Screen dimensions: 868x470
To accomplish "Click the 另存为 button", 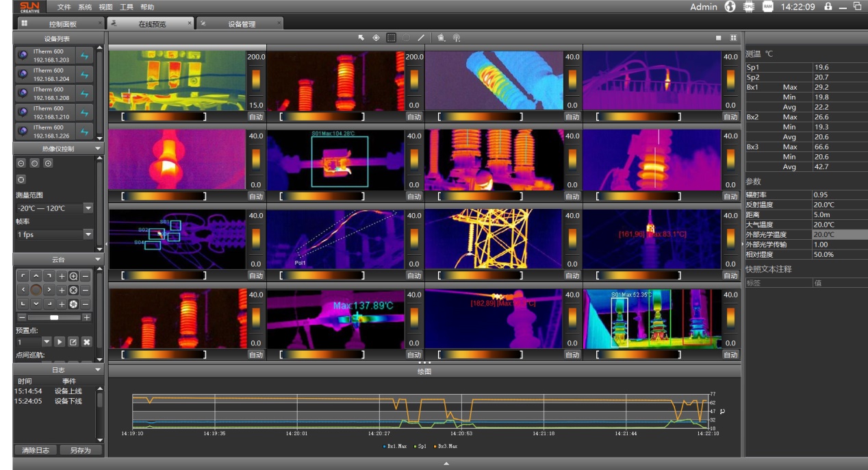I will coord(80,450).
